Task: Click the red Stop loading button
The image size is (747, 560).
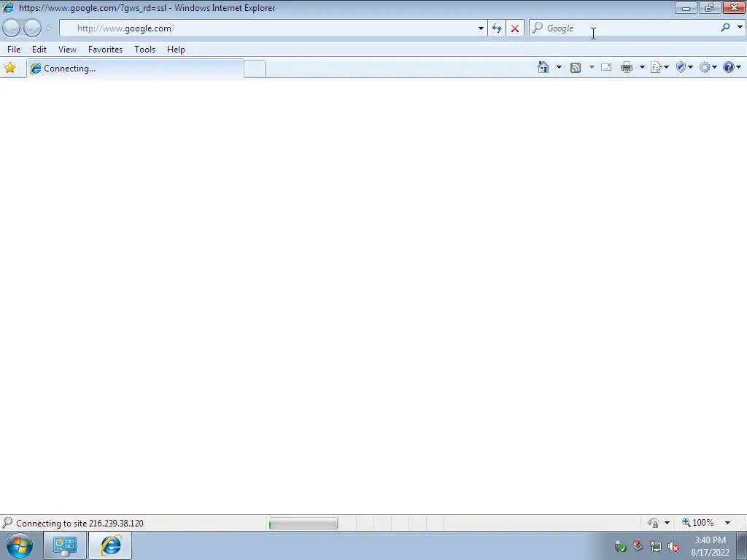Action: 515,28
